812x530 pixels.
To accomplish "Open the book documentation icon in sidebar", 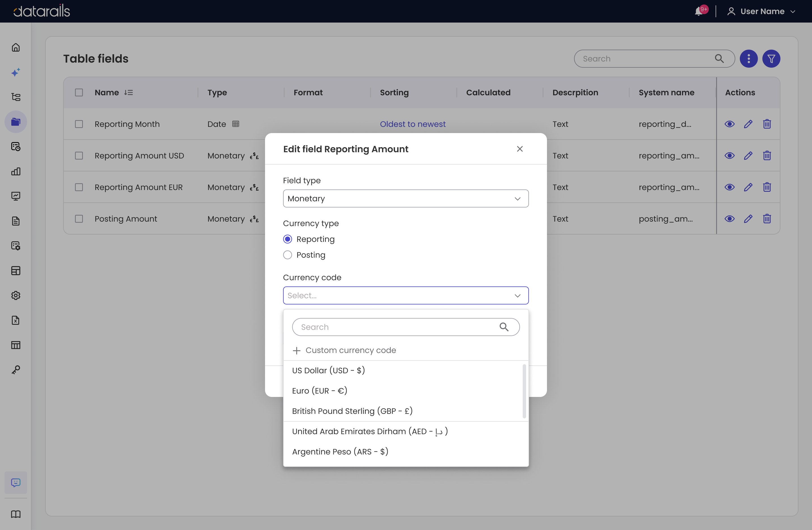I will tap(16, 514).
